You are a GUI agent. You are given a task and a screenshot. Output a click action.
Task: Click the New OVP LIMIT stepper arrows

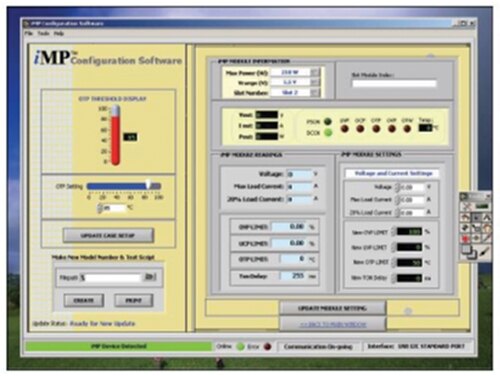coord(394,232)
